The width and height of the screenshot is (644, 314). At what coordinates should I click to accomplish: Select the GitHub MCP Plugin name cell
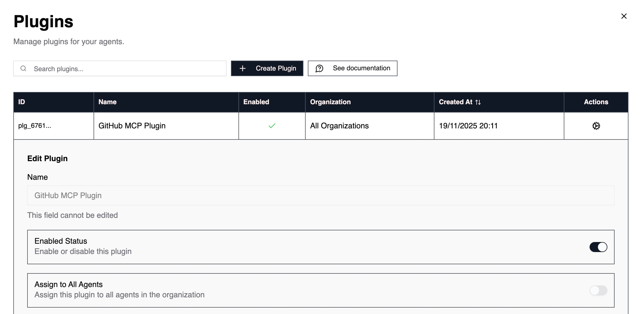tap(166, 126)
